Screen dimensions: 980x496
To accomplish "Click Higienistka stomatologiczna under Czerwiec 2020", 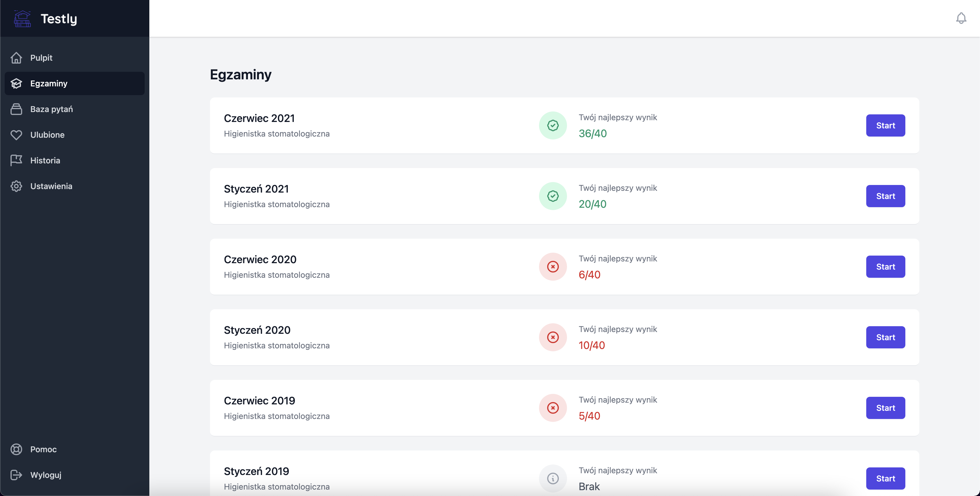I will [276, 275].
